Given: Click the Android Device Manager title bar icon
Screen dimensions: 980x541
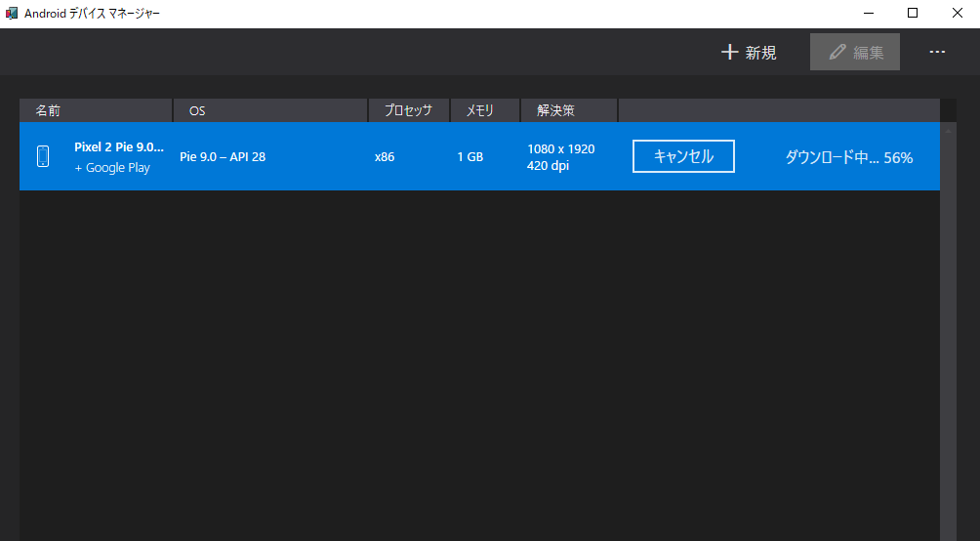Looking at the screenshot, I should [12, 13].
